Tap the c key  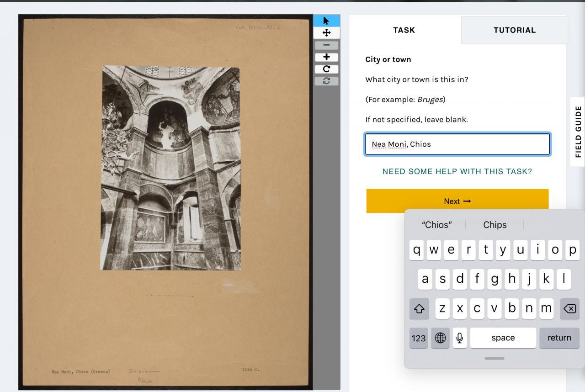tap(477, 308)
